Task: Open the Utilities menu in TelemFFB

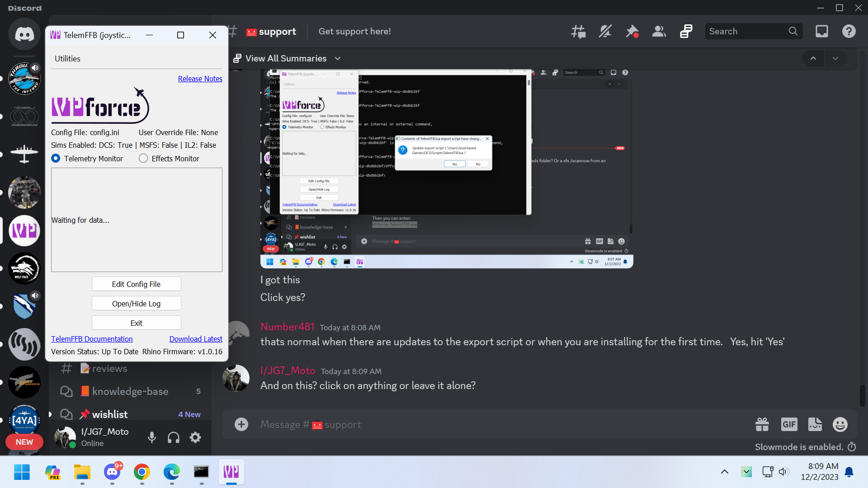Action: [67, 59]
